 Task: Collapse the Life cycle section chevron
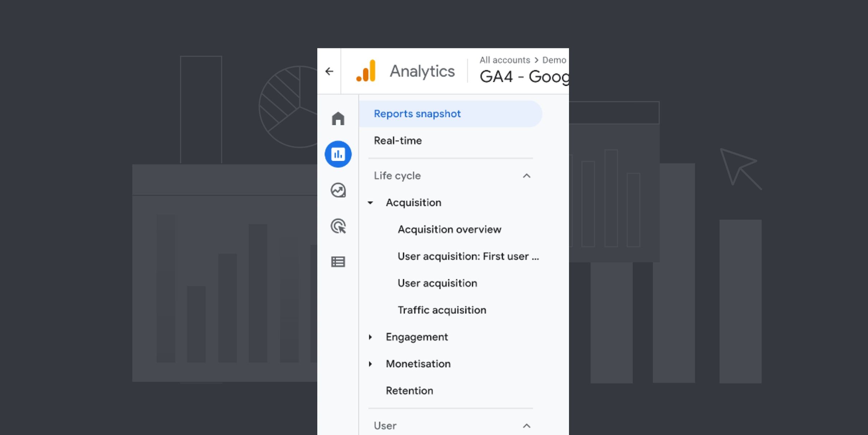point(526,176)
